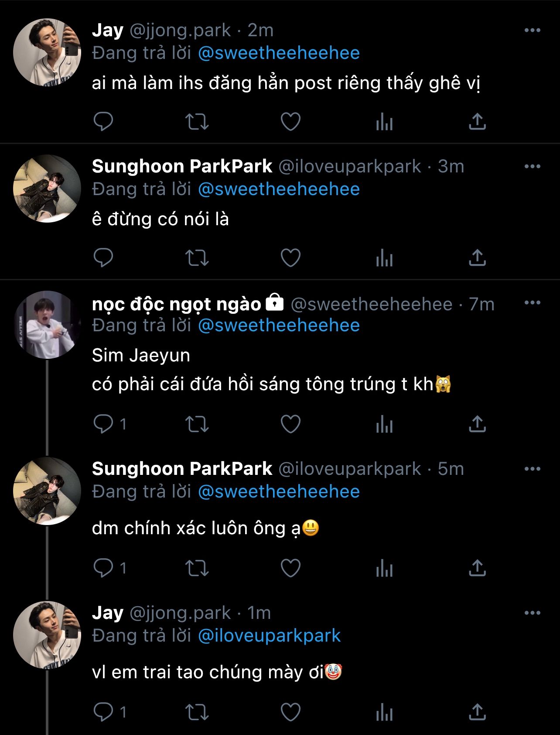
Task: Open more options on nọc độc ngọt ngào tweet
Action: click(x=532, y=302)
